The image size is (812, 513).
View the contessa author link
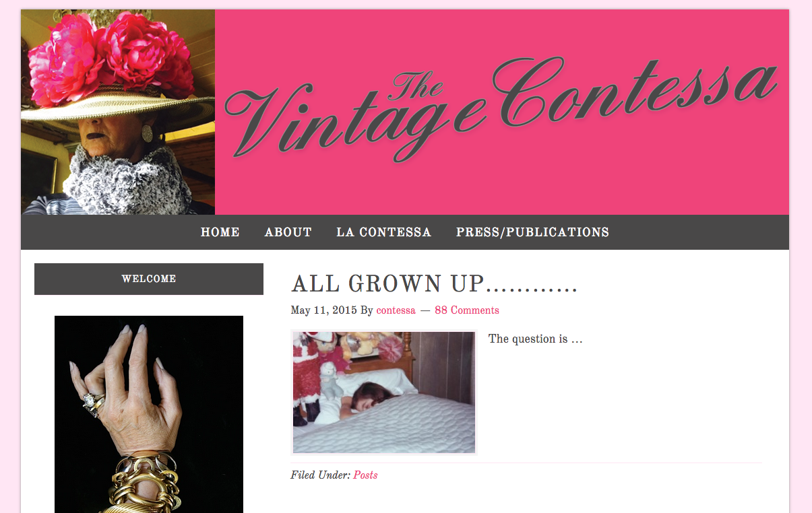396,310
